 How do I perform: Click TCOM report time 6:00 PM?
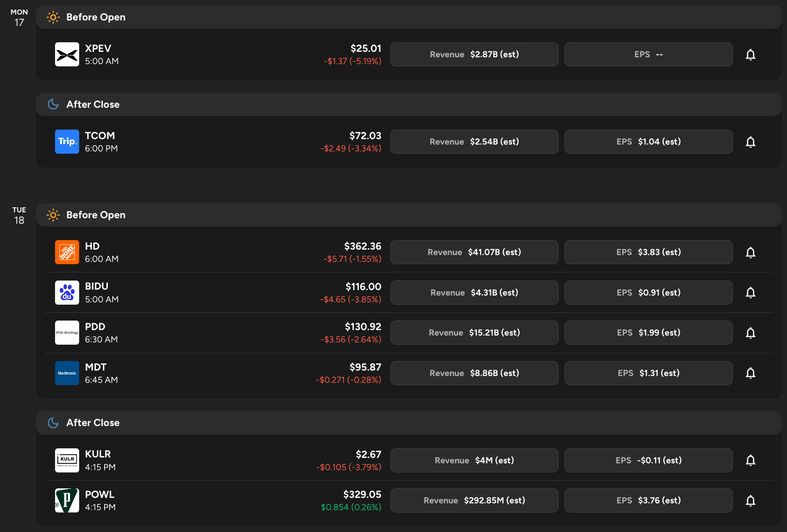[101, 149]
